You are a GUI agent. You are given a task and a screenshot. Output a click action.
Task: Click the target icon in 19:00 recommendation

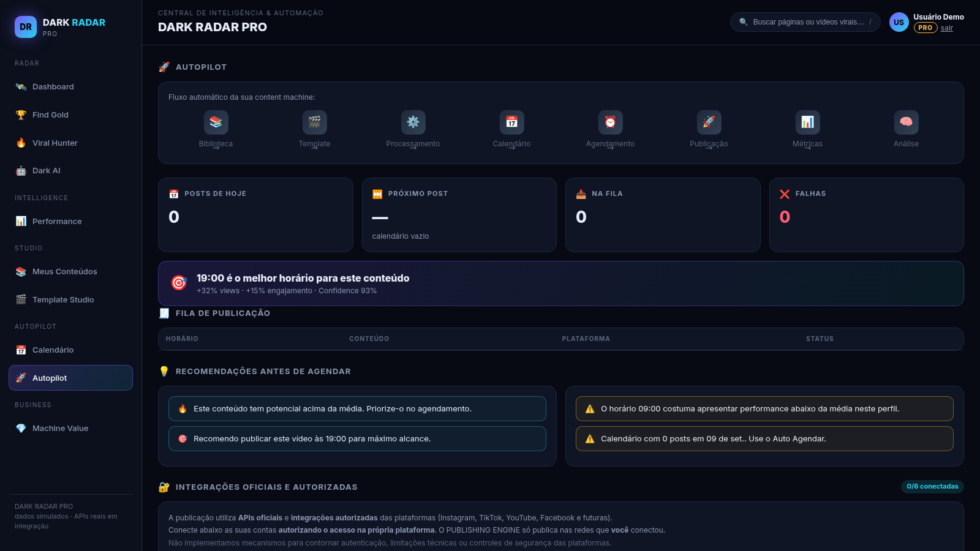[x=183, y=439]
